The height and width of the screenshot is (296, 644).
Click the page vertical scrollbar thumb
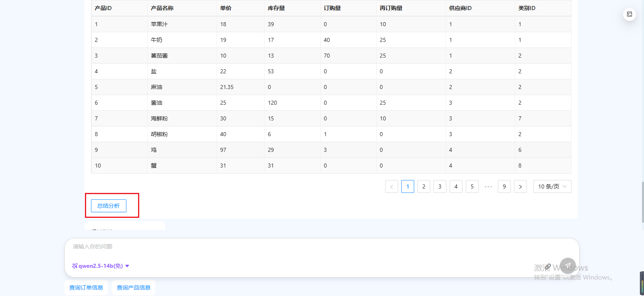tap(642, 202)
